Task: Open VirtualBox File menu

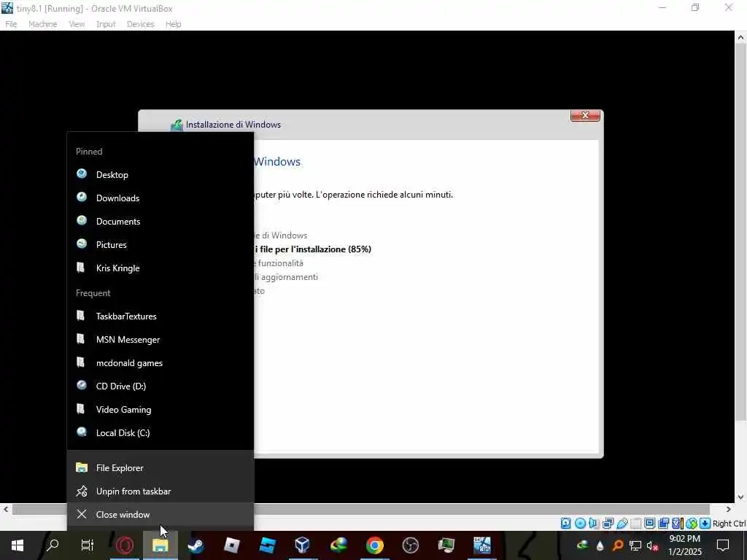Action: tap(11, 24)
